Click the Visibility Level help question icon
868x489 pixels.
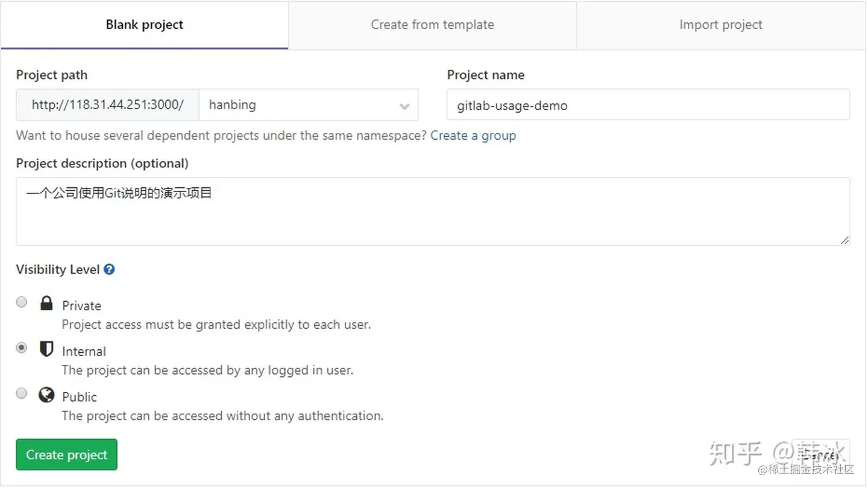click(x=109, y=269)
